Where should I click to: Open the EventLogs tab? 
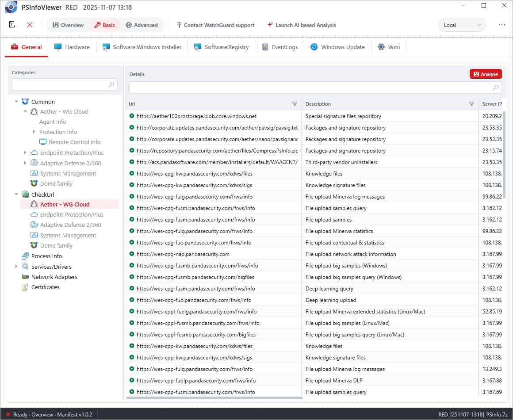pos(280,47)
